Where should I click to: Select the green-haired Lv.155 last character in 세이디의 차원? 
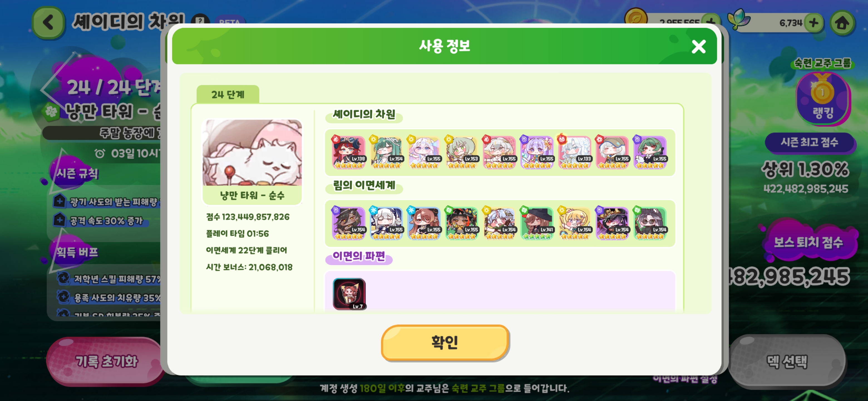tap(650, 152)
